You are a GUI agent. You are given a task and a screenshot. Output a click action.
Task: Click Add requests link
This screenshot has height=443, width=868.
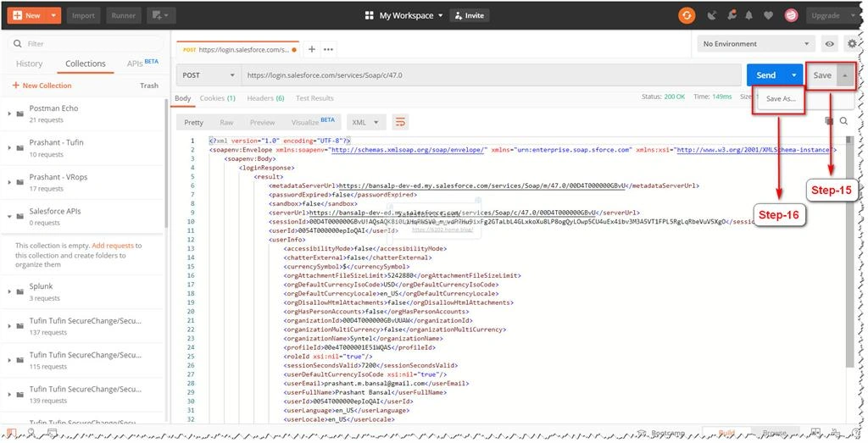click(113, 246)
